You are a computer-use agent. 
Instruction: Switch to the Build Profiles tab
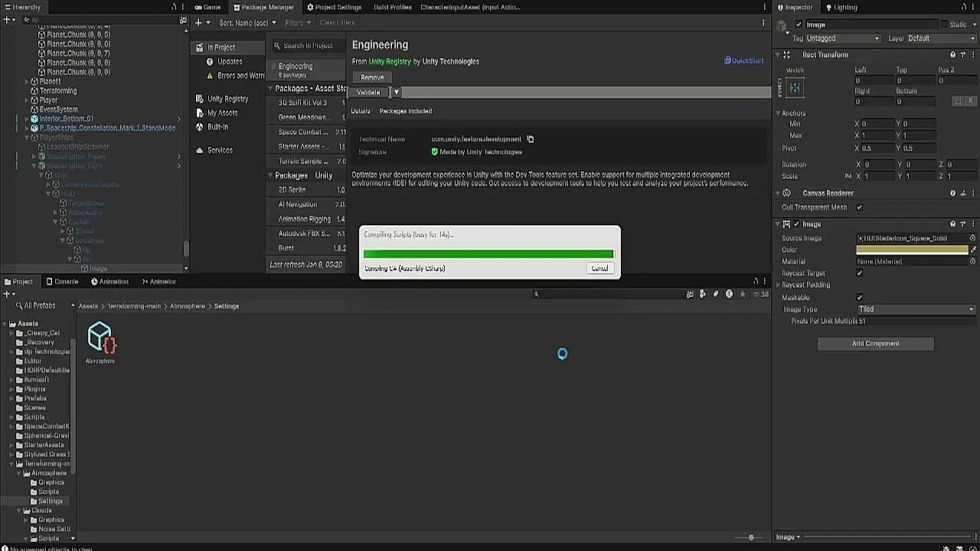tap(392, 7)
